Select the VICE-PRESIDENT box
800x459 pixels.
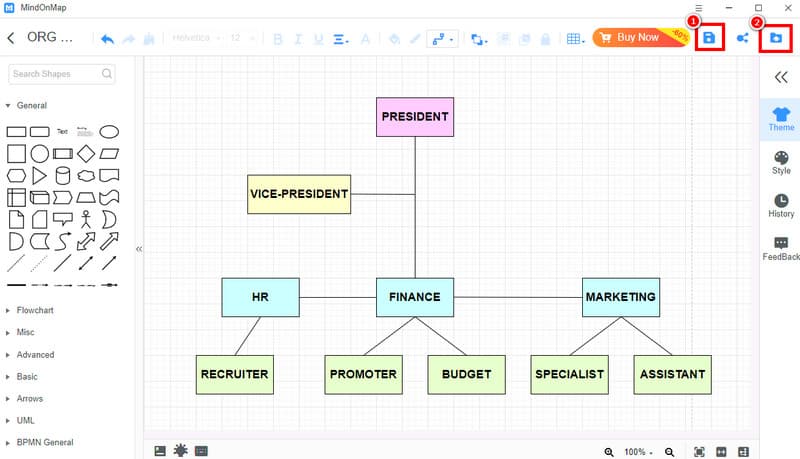pyautogui.click(x=299, y=194)
